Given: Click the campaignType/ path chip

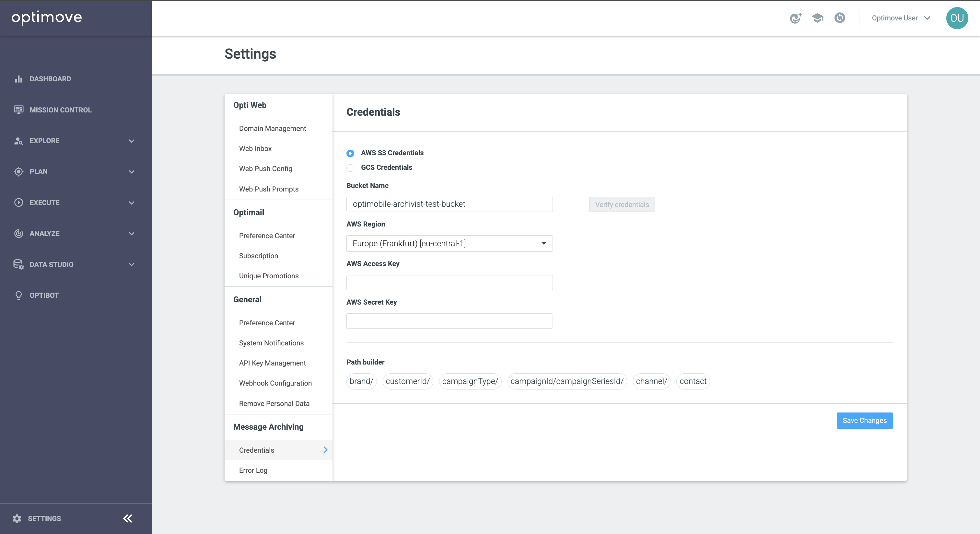Looking at the screenshot, I should point(470,381).
